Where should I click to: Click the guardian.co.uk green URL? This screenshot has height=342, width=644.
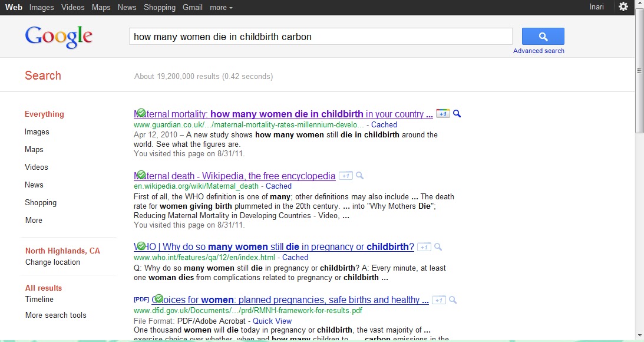point(249,125)
